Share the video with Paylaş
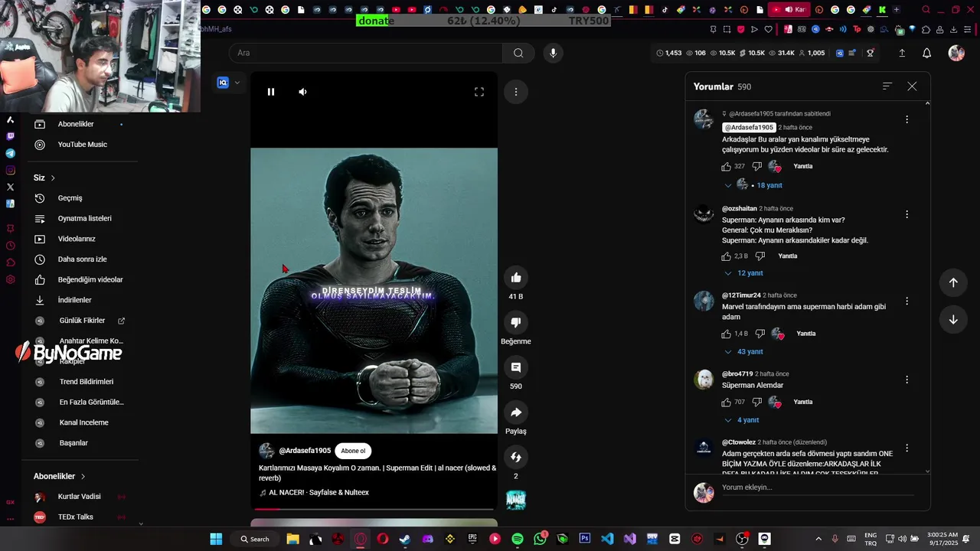Image resolution: width=980 pixels, height=551 pixels. [516, 412]
